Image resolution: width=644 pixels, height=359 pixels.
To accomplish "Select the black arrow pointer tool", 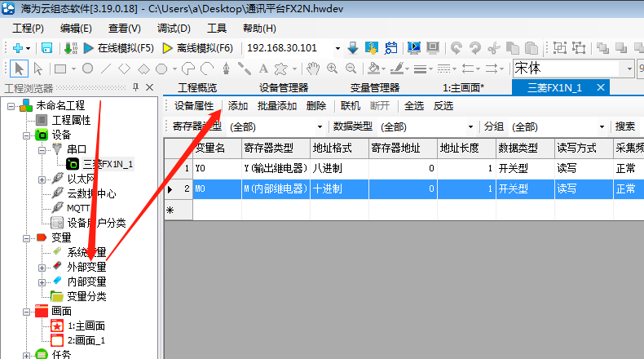I will (x=19, y=69).
